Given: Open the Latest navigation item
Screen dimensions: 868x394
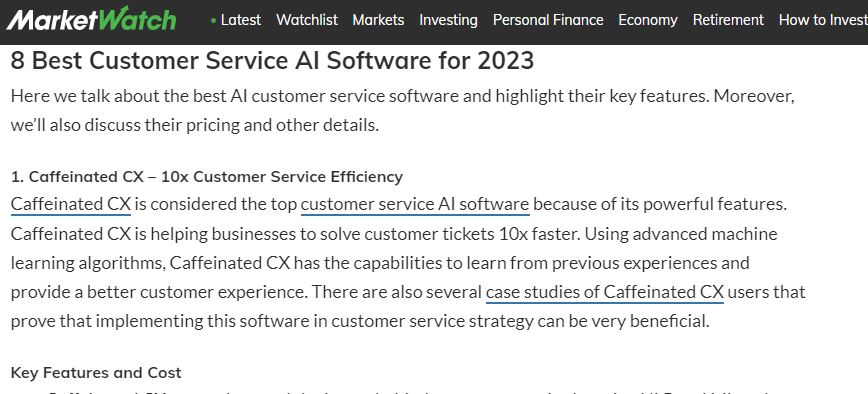Looking at the screenshot, I should (x=241, y=20).
